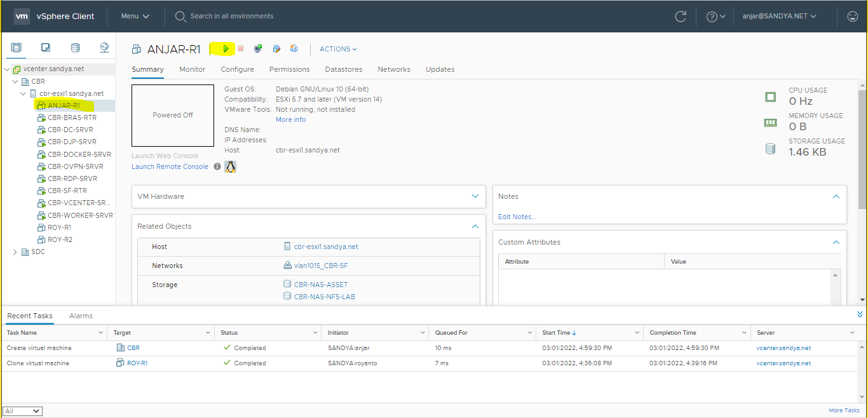The width and height of the screenshot is (868, 418).
Task: Open the Alarms tab
Action: [x=81, y=316]
